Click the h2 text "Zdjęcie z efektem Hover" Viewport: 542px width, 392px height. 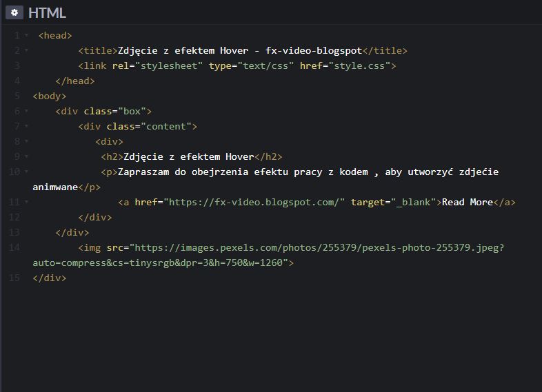pyautogui.click(x=189, y=157)
